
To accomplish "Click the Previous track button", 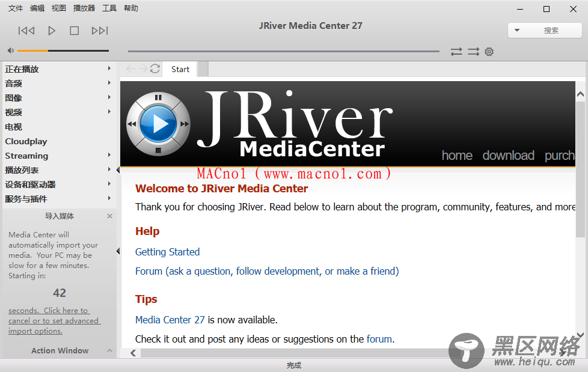I will point(26,31).
